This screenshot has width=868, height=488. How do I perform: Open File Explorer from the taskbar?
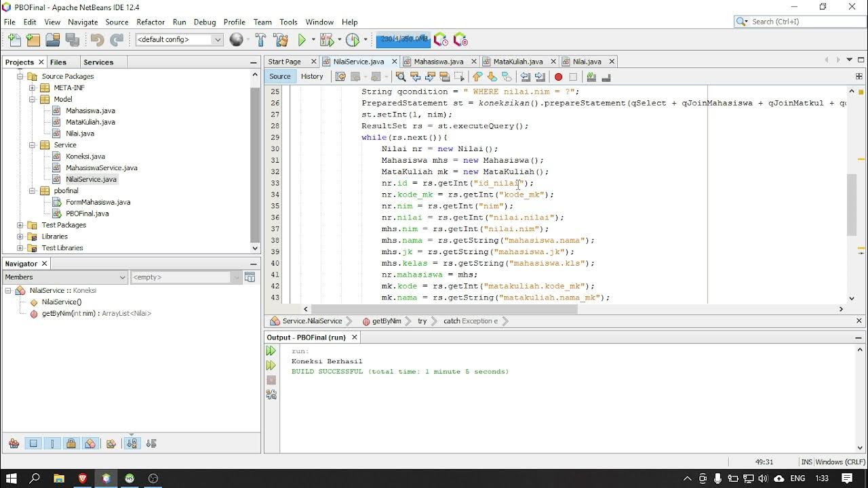tap(59, 479)
